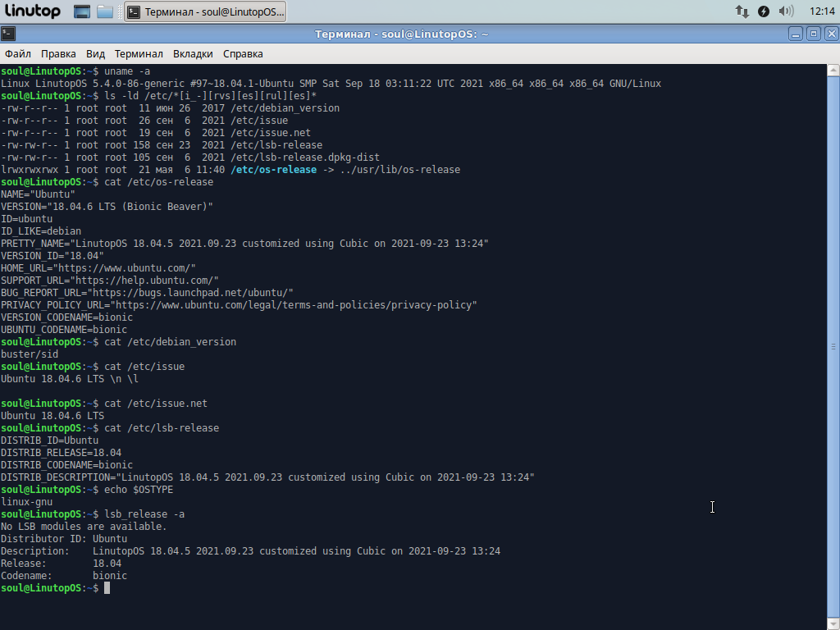840x630 pixels.
Task: Open the Вид menu
Action: pyautogui.click(x=95, y=54)
